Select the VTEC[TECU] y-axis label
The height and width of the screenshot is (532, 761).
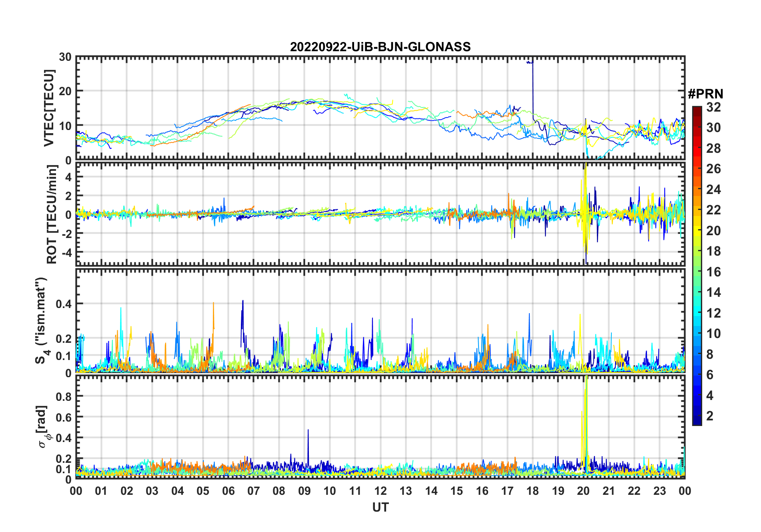49,108
